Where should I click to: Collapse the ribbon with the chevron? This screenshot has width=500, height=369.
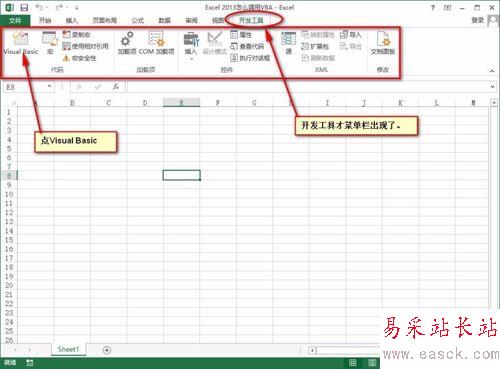(492, 71)
